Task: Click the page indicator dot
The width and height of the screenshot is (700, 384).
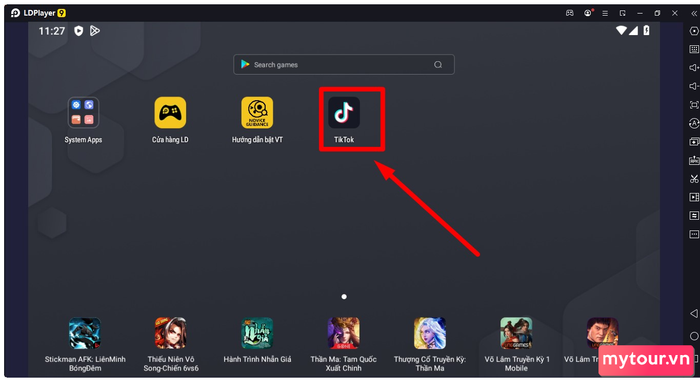Action: (344, 296)
